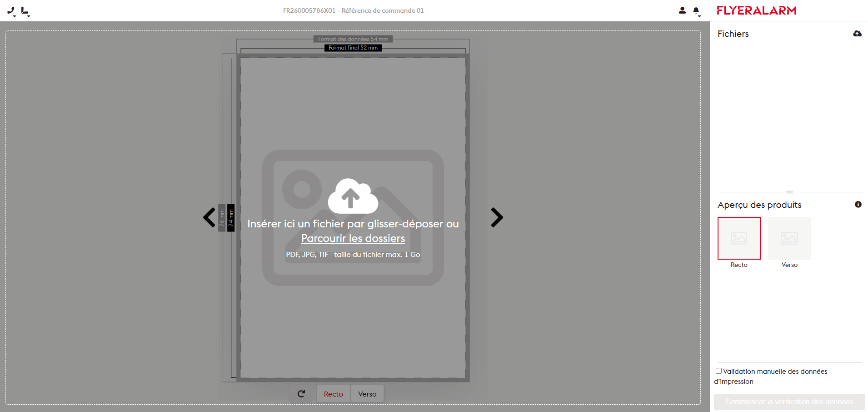Image resolution: width=868 pixels, height=412 pixels.
Task: Rotate the preview with the rotate icon
Action: tap(301, 394)
